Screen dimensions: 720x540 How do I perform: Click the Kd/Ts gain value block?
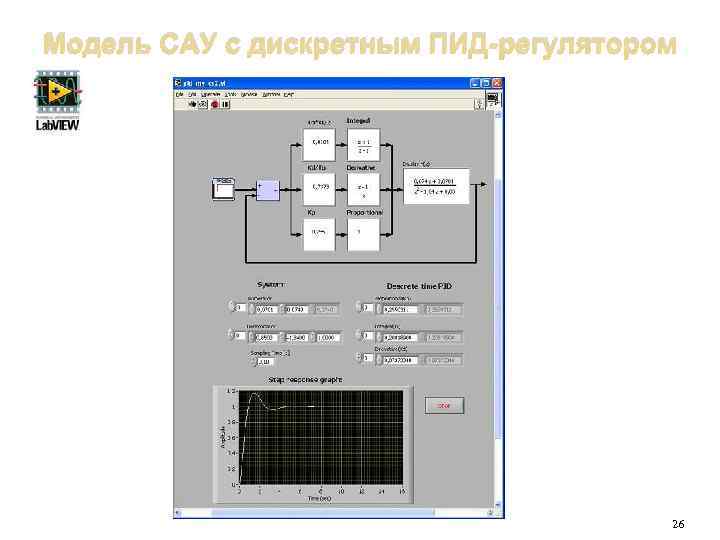(x=320, y=189)
